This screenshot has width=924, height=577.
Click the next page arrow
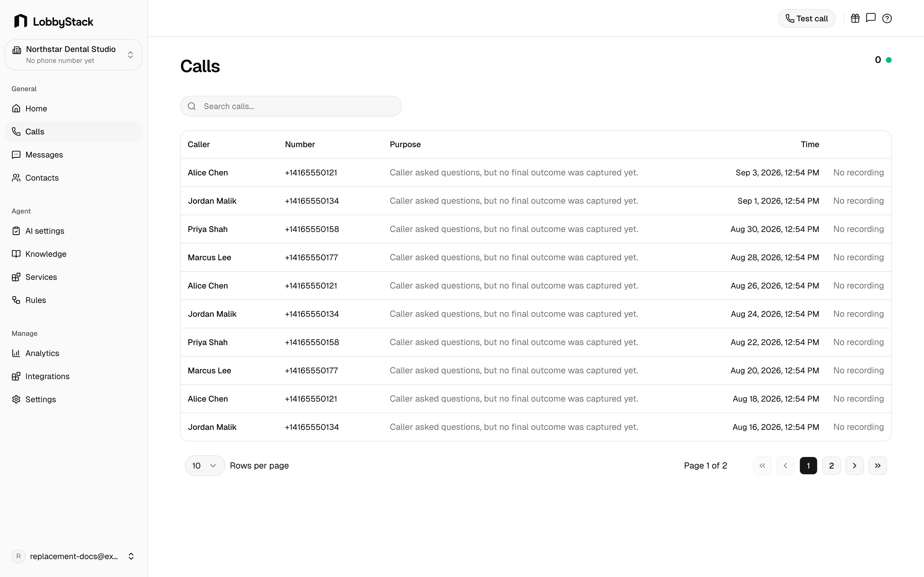pos(854,466)
